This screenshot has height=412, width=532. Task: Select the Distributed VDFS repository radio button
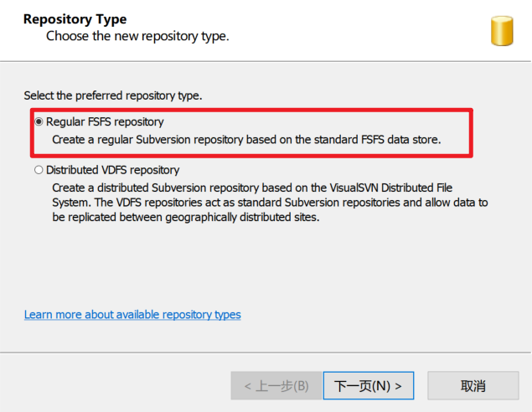pos(39,169)
